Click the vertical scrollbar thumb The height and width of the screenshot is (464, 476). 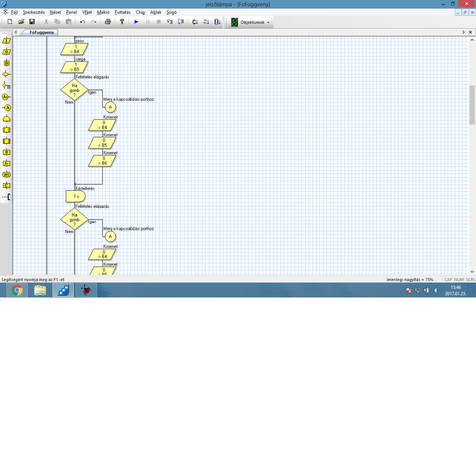pos(472,105)
